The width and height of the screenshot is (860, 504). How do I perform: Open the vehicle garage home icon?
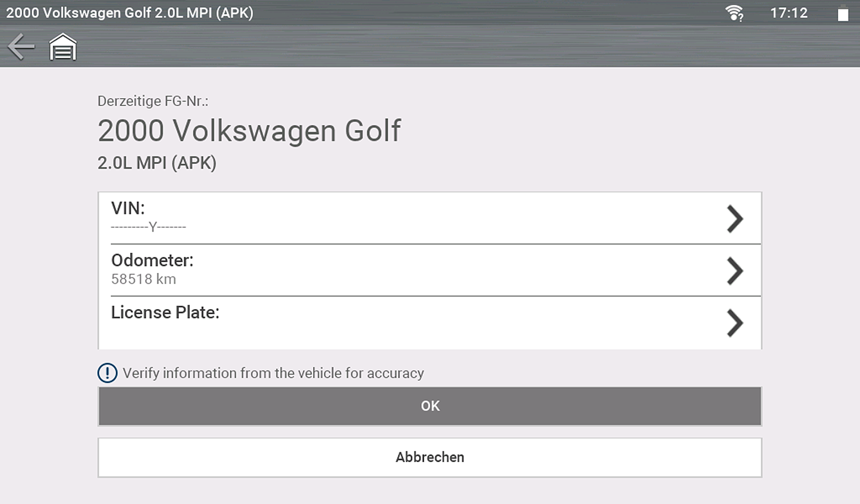62,47
